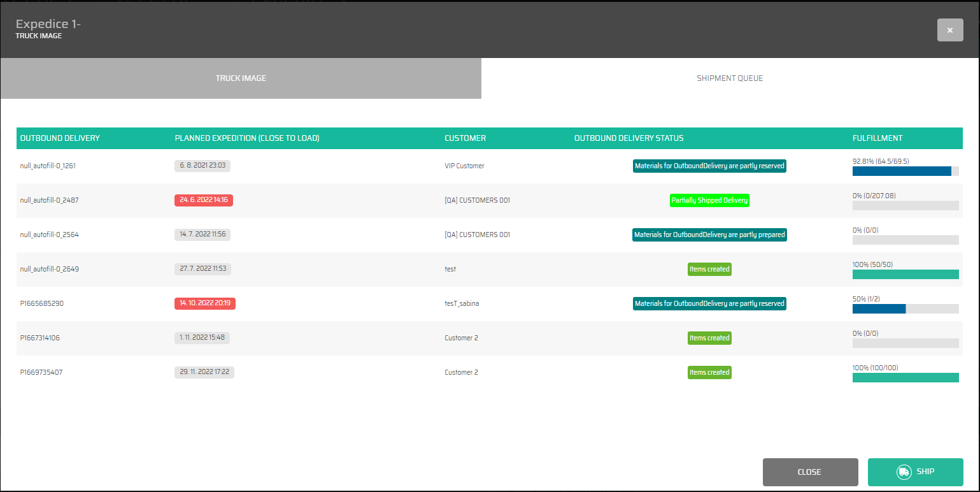Viewport: 980px width, 492px height.
Task: Sort by Planned Expedition column header
Action: point(247,138)
